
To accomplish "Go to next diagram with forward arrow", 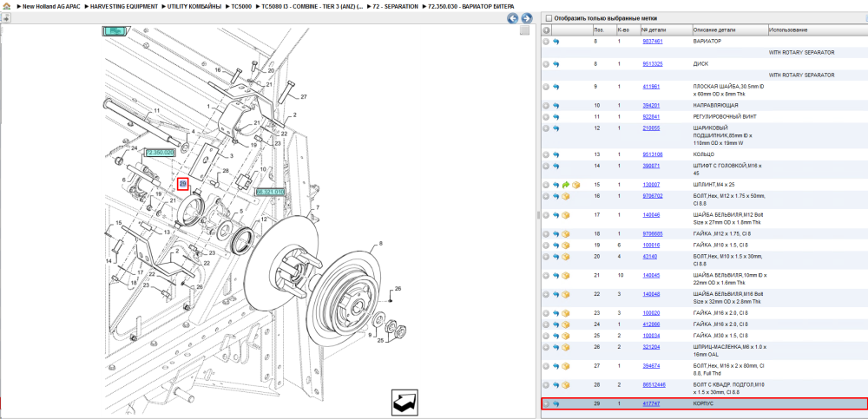I will [x=527, y=18].
